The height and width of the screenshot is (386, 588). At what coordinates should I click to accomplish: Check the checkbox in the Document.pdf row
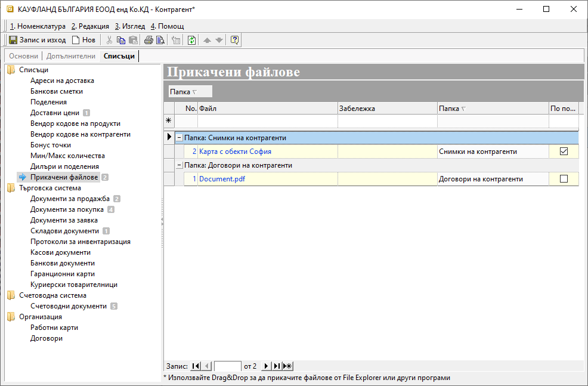(x=564, y=179)
